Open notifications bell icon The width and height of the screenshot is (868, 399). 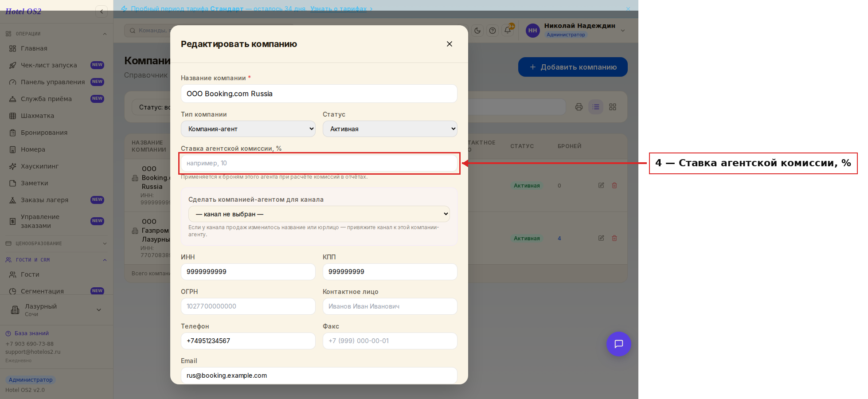[508, 31]
